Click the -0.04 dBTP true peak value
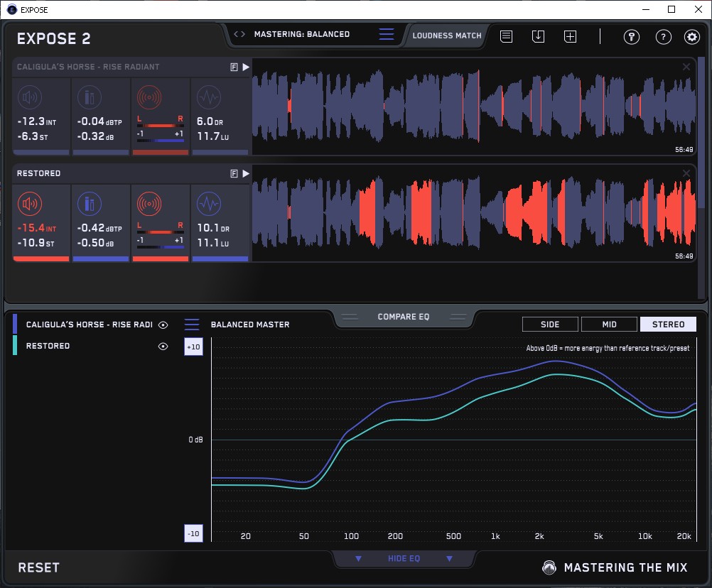Image resolution: width=712 pixels, height=588 pixels. (x=99, y=121)
